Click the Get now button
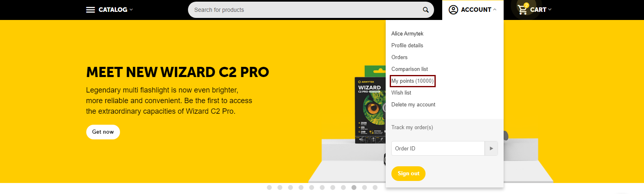The image size is (644, 194). [x=103, y=132]
